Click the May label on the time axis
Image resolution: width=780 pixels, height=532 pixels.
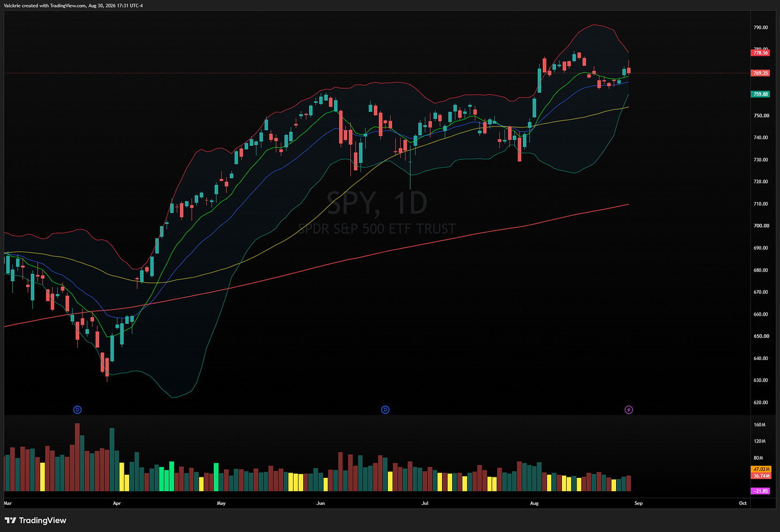point(221,504)
